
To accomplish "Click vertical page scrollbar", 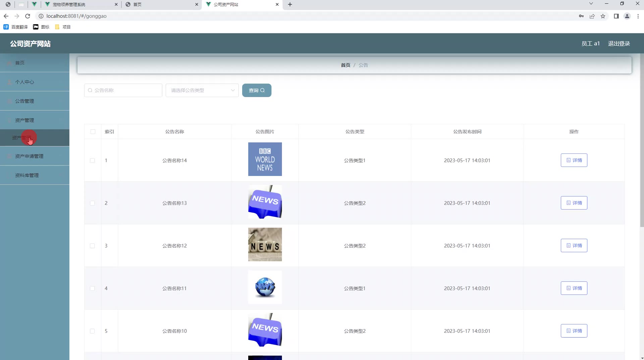I will (642, 141).
